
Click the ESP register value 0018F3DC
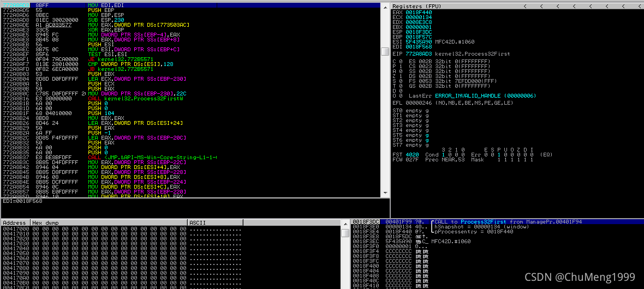(419, 32)
